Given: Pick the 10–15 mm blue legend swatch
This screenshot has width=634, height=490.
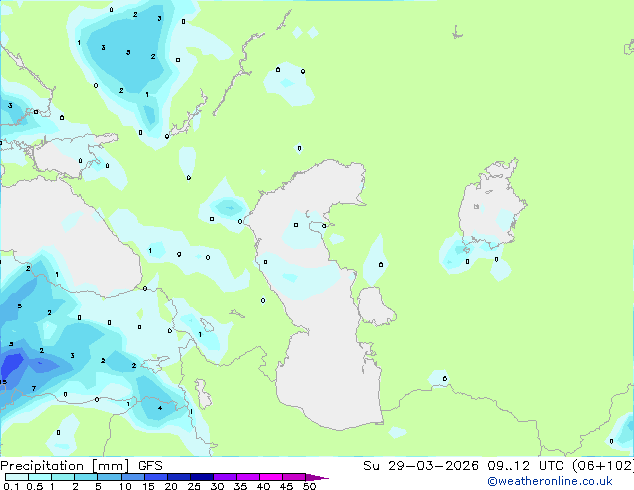Looking at the screenshot, I should [133, 477].
